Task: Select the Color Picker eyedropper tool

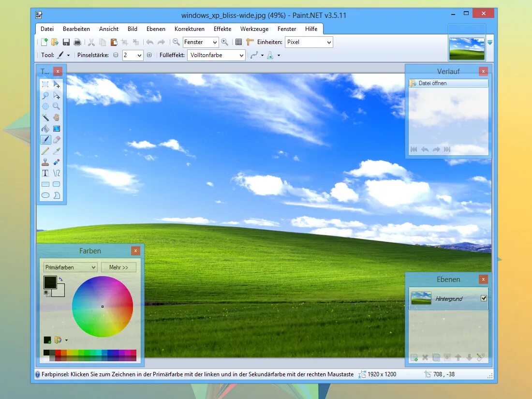Action: (x=57, y=151)
